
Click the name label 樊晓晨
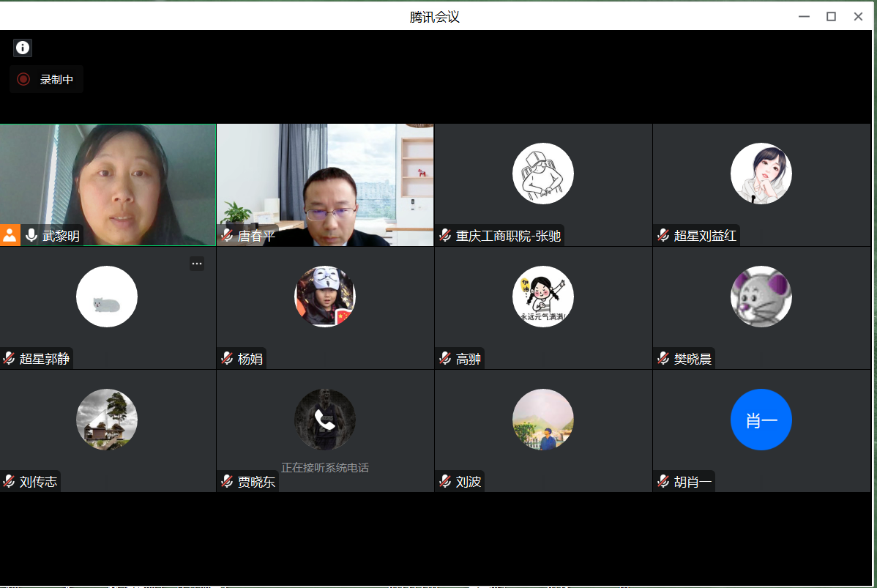[x=693, y=360]
